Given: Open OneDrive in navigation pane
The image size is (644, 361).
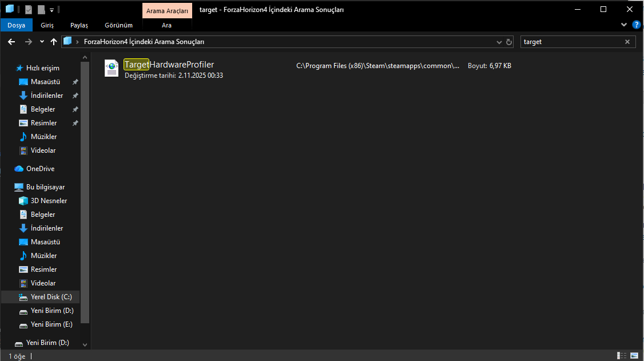Looking at the screenshot, I should 40,168.
